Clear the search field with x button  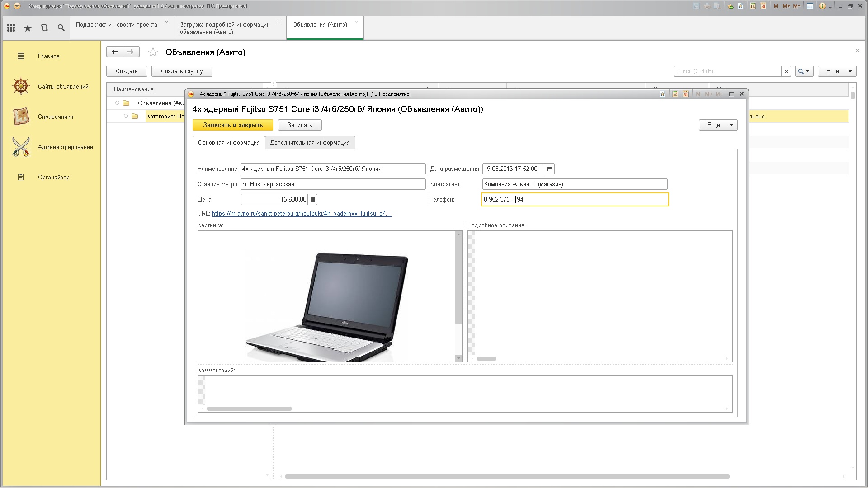786,71
